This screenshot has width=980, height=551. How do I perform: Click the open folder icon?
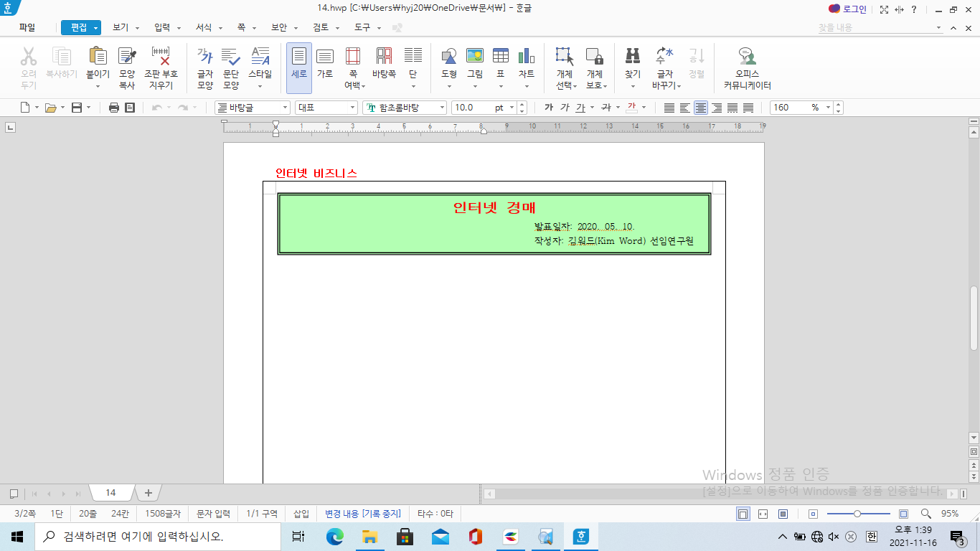click(50, 108)
